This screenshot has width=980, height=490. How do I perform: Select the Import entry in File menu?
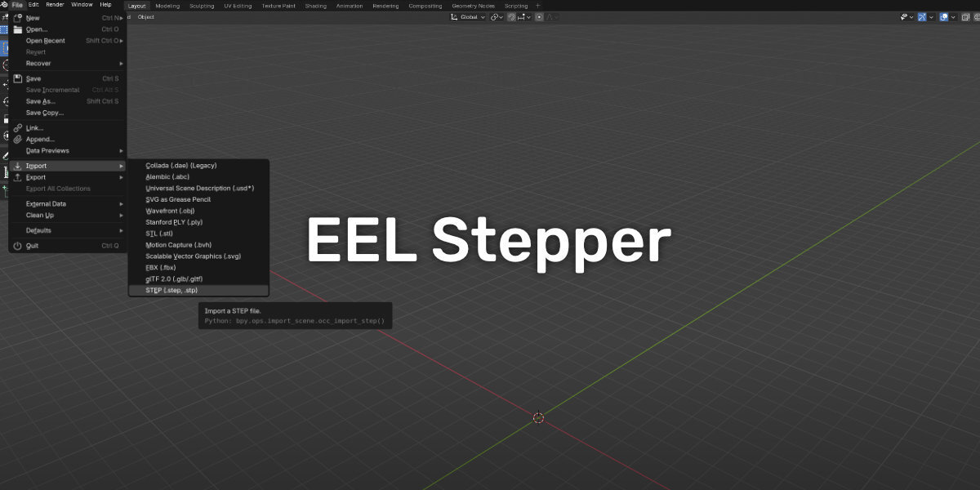click(x=68, y=166)
